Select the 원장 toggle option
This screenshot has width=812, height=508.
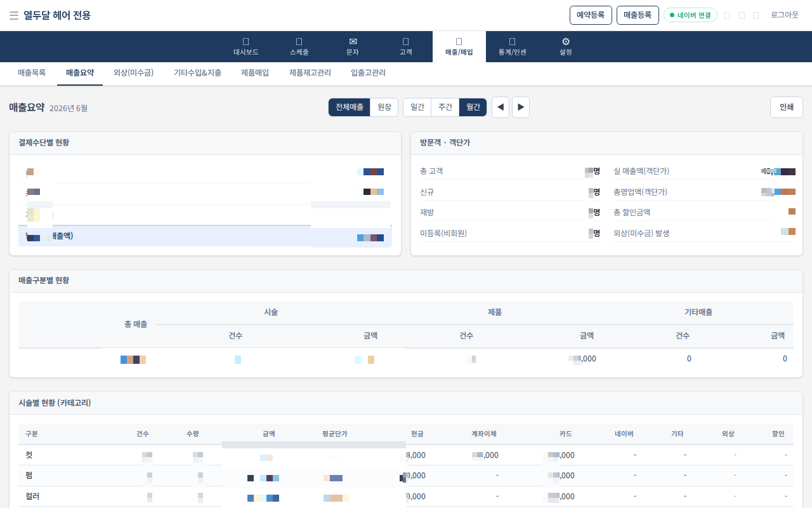coord(384,107)
